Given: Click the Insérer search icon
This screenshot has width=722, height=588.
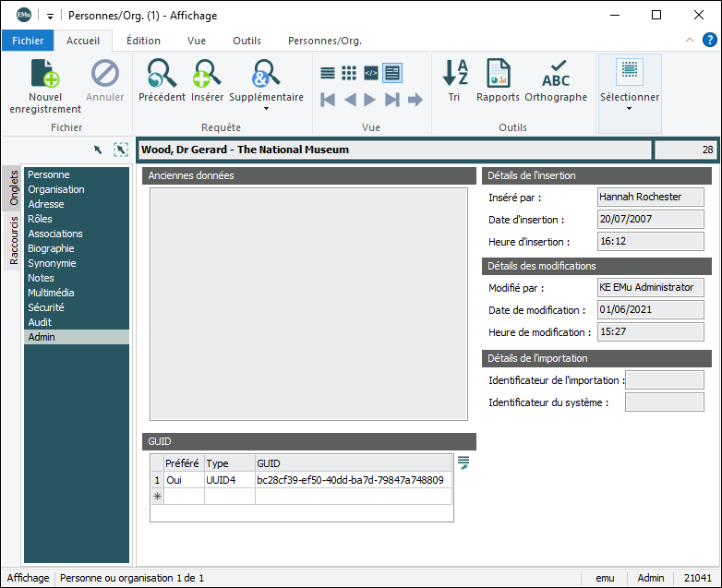Looking at the screenshot, I should (x=207, y=74).
